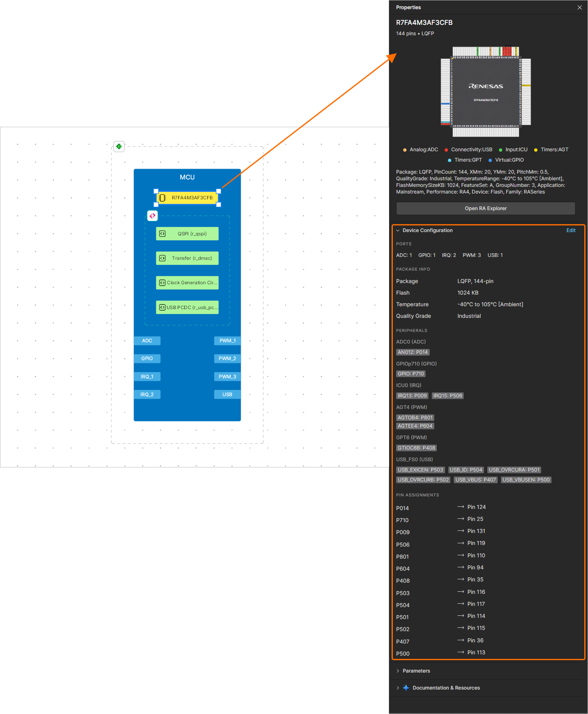Viewport: 588px width, 714px height.
Task: Select the PWM_2 port on the MCU
Action: (227, 358)
